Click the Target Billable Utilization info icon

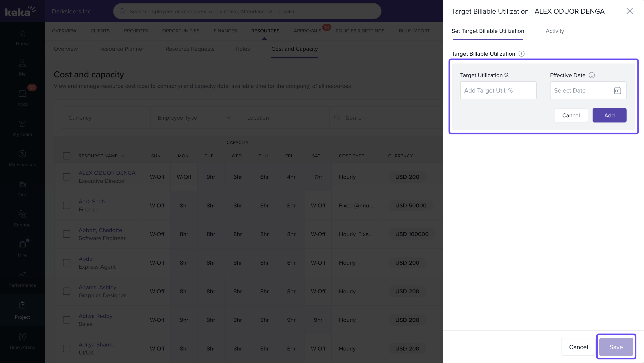pyautogui.click(x=521, y=54)
